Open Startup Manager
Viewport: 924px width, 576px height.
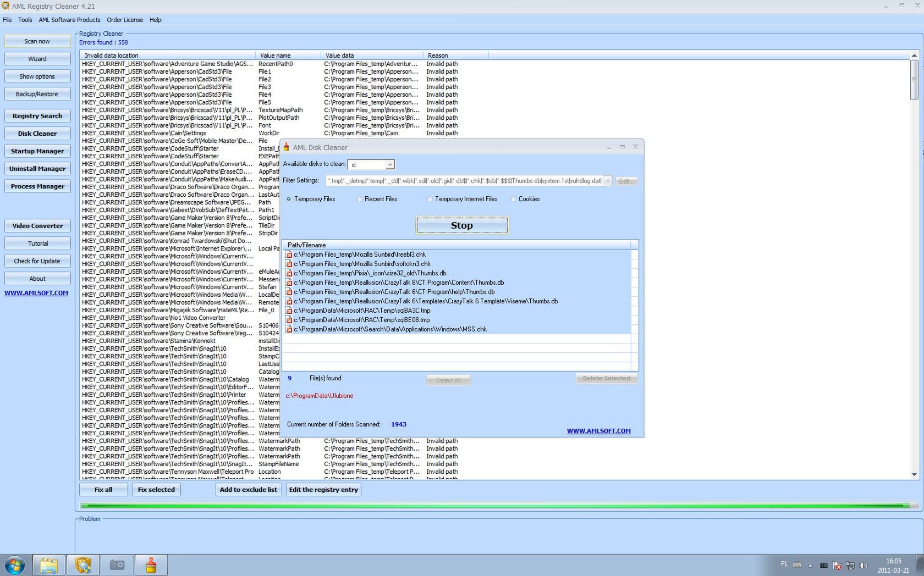pos(37,151)
